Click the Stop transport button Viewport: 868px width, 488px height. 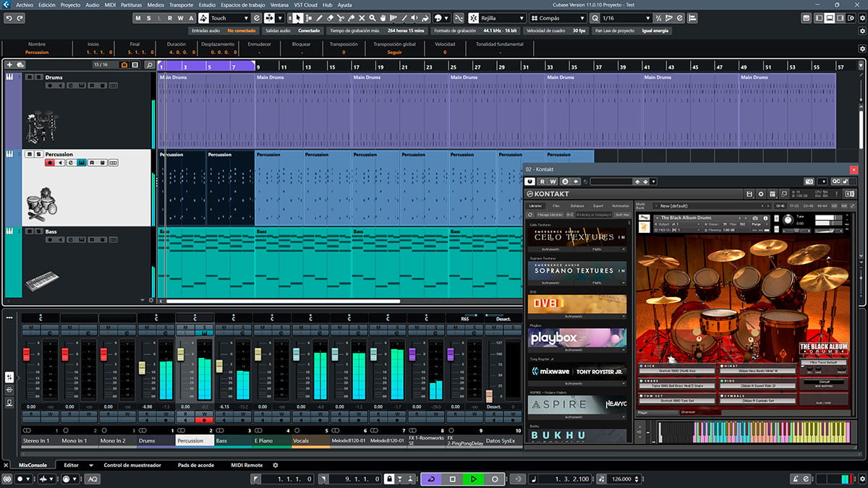tap(452, 479)
